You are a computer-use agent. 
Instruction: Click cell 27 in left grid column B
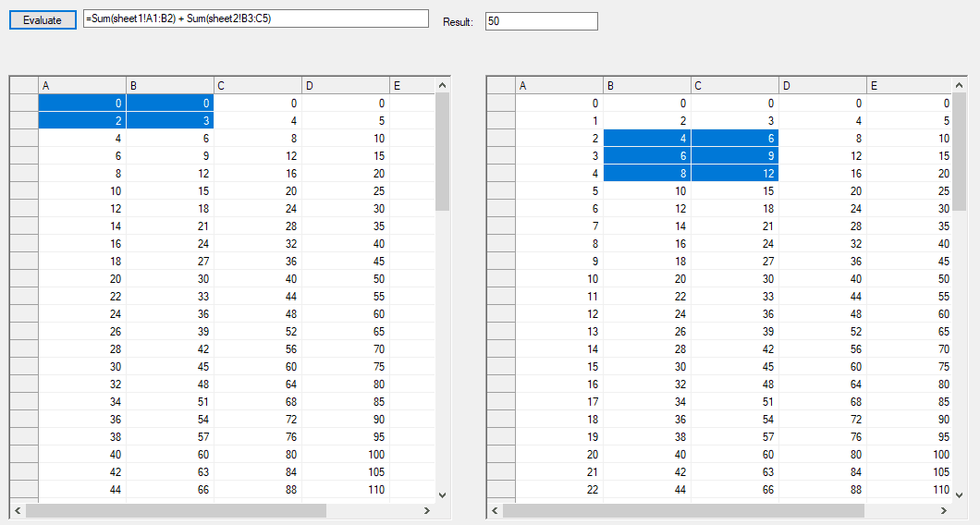170,262
